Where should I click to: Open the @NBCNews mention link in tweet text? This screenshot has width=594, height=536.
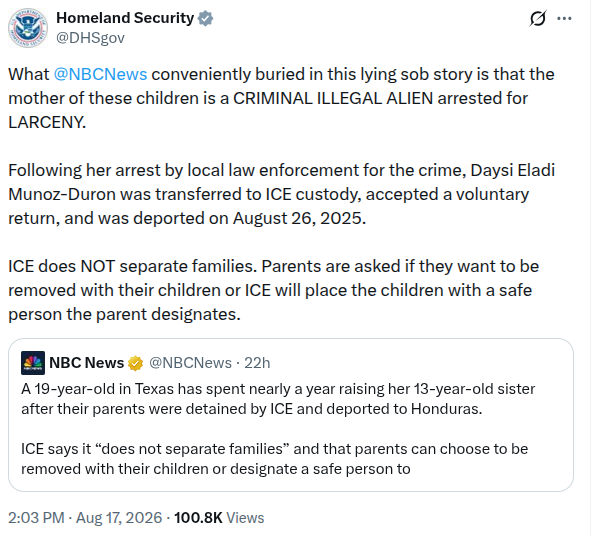tap(100, 74)
